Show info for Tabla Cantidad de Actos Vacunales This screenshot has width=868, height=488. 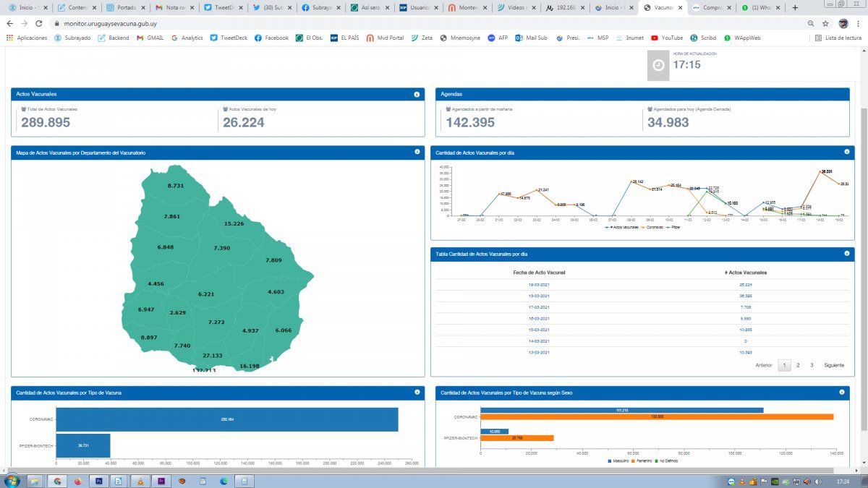846,254
